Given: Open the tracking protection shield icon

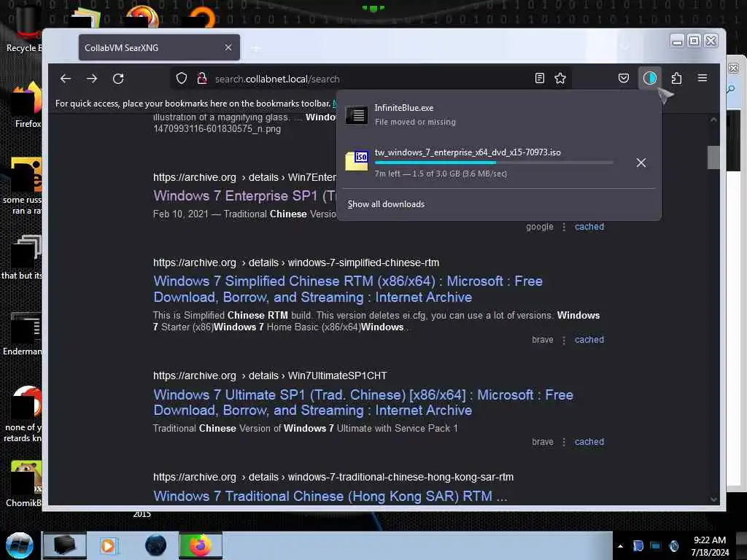Looking at the screenshot, I should pos(182,79).
